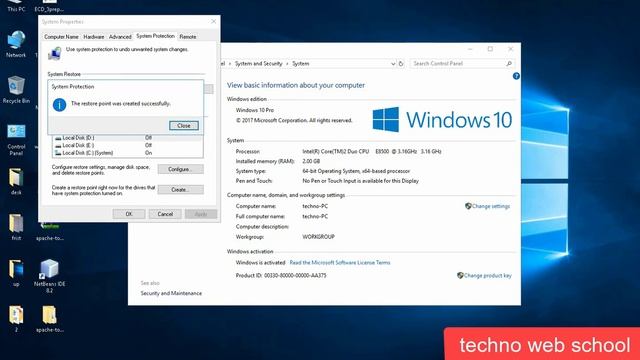Open the apache-to... folder beside folder 2
The height and width of the screenshot is (360, 640).
tap(49, 318)
